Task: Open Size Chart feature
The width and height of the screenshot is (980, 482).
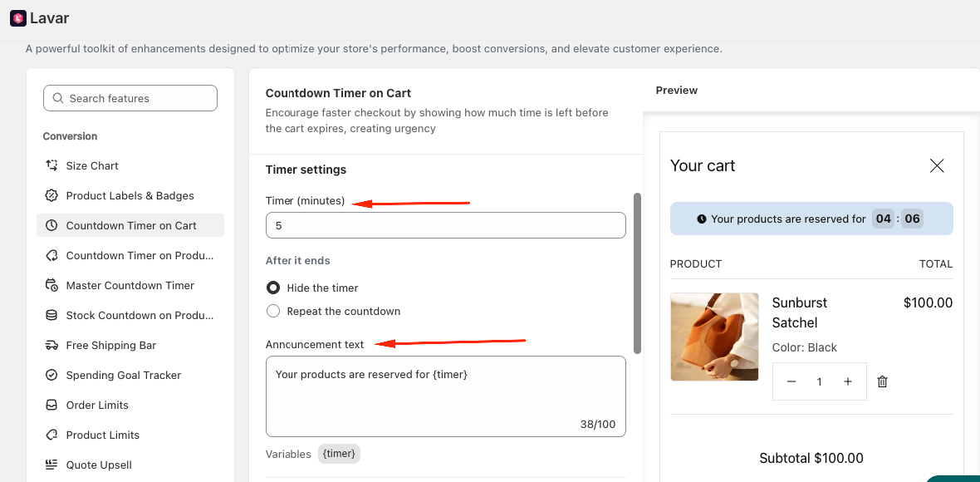Action: [130, 165]
